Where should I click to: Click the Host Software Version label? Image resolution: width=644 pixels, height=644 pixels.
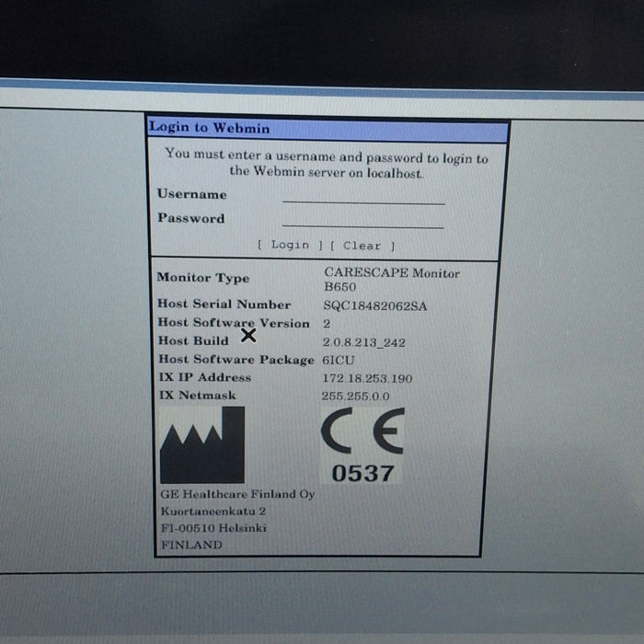click(234, 323)
